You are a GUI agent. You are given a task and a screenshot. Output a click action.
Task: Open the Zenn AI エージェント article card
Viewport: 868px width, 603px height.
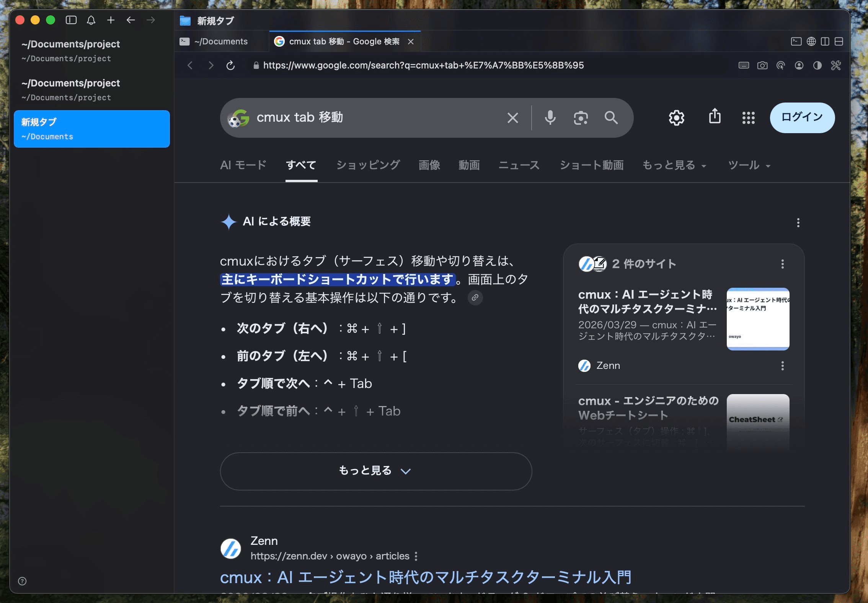[x=648, y=302]
